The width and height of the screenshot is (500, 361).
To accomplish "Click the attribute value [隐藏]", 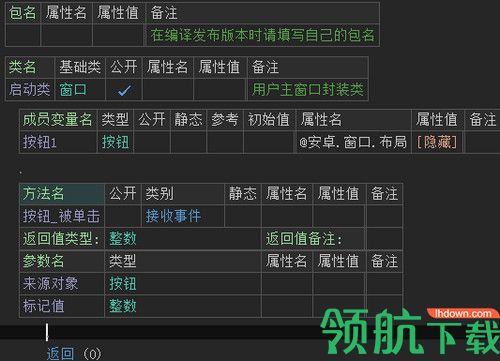I will click(437, 142).
